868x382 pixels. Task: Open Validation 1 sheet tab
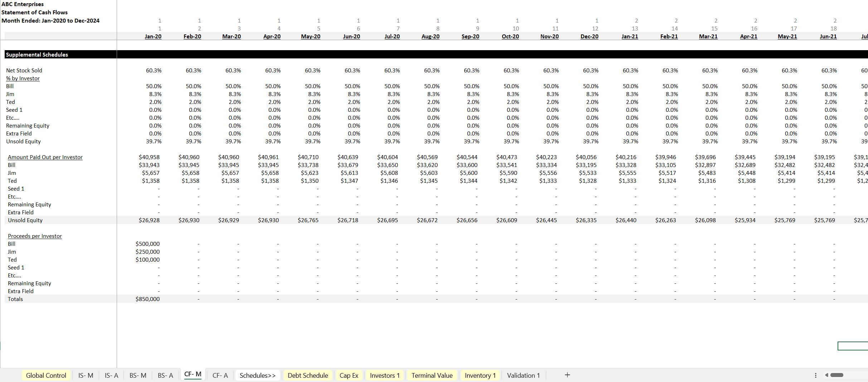coord(523,375)
